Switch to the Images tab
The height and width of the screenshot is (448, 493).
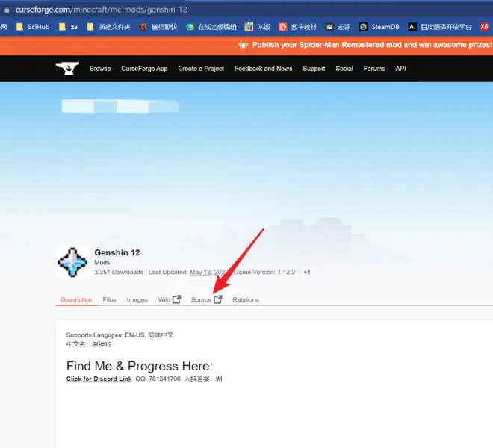(137, 300)
